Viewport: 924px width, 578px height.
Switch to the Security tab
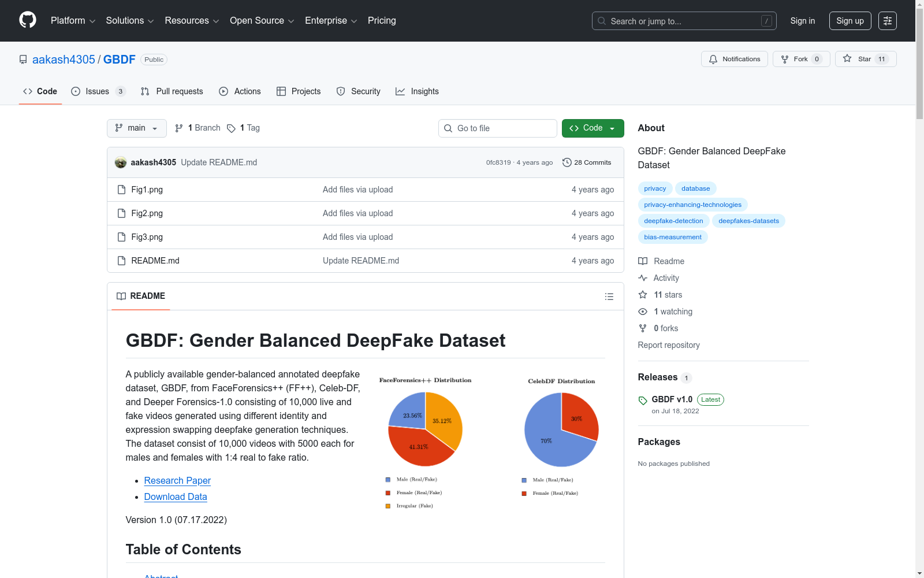pyautogui.click(x=359, y=91)
